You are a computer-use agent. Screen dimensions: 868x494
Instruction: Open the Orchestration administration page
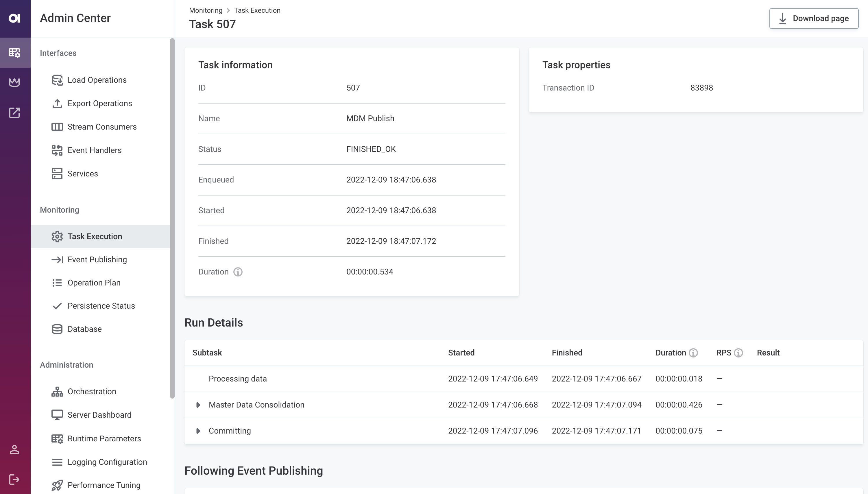[x=92, y=391]
